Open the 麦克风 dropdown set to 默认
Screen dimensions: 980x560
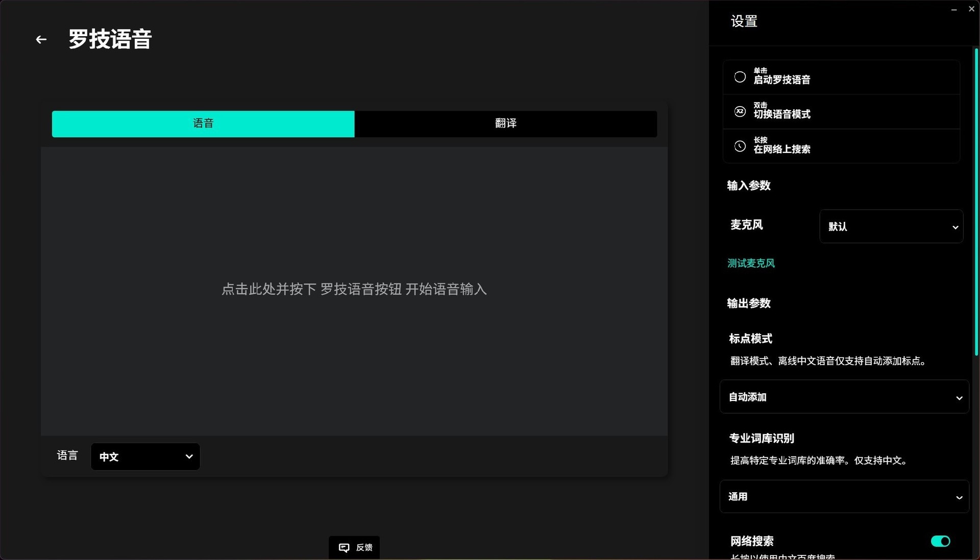[891, 226]
